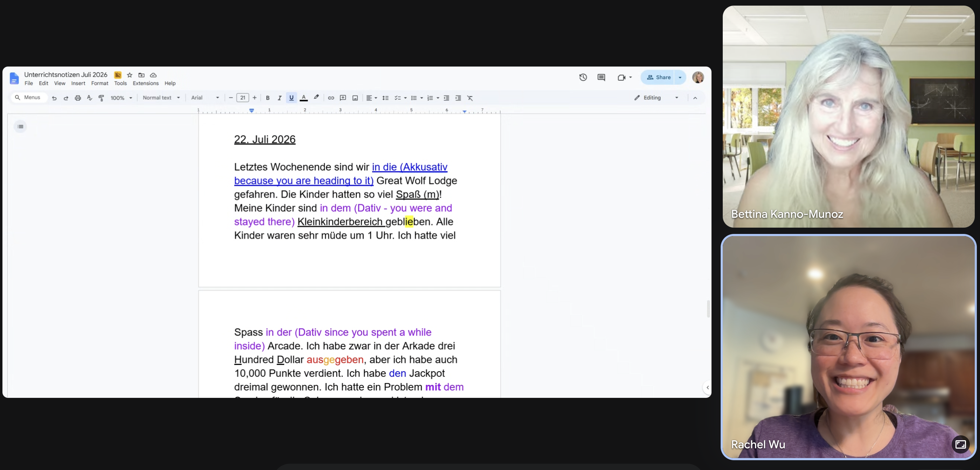
Task: Run spelling and grammar check
Action: 89,98
